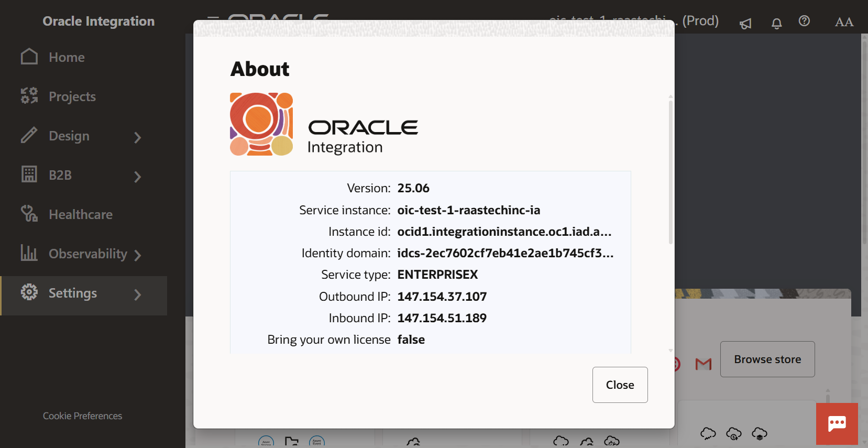The width and height of the screenshot is (868, 448).
Task: Open the red chat assistant icon
Action: (837, 423)
